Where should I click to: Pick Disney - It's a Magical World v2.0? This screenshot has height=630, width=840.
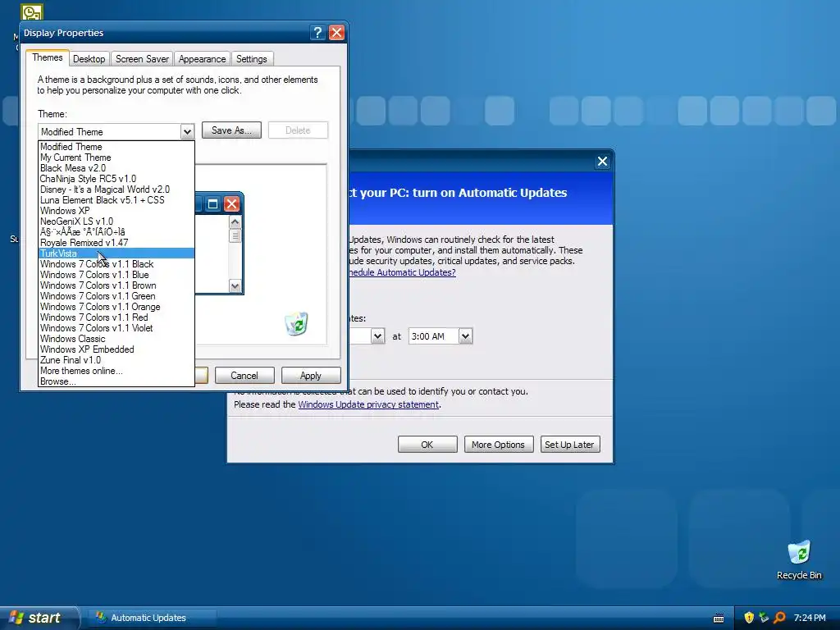(x=116, y=189)
